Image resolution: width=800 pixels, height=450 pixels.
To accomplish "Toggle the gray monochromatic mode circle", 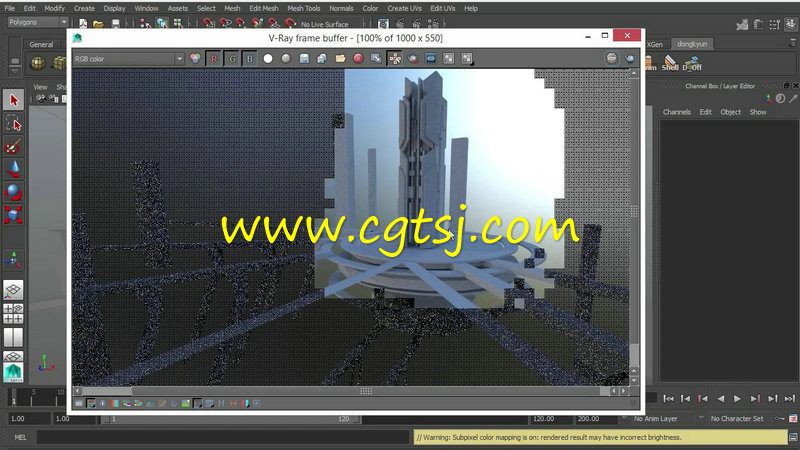I will (x=286, y=59).
